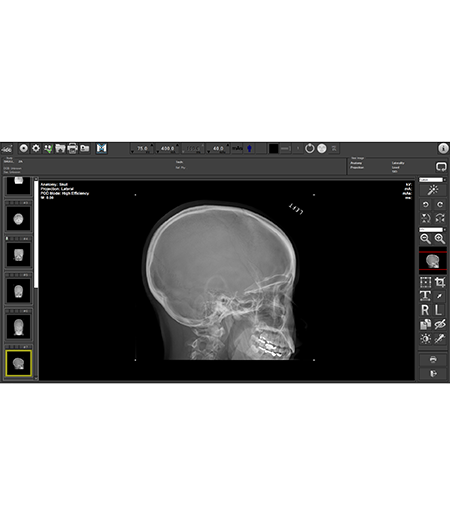Viewport: 450px width, 525px height.
Task: Open the settings gear in top toolbar
Action: pos(36,148)
